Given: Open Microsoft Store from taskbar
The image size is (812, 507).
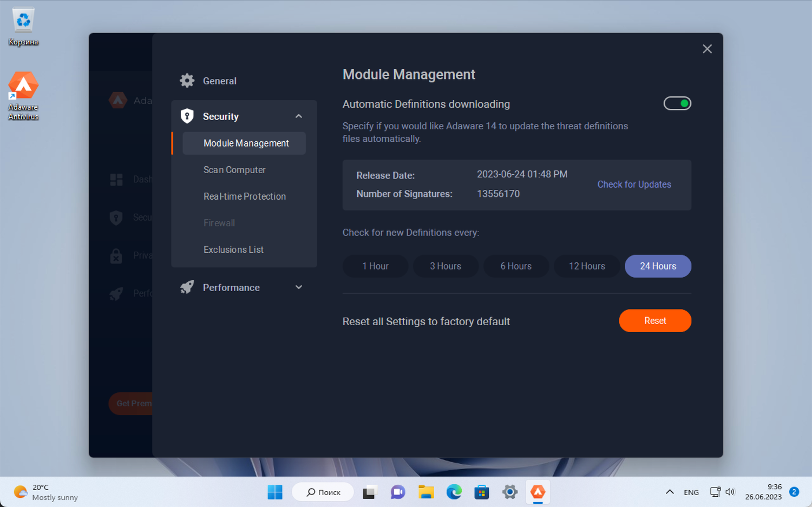Looking at the screenshot, I should (482, 492).
